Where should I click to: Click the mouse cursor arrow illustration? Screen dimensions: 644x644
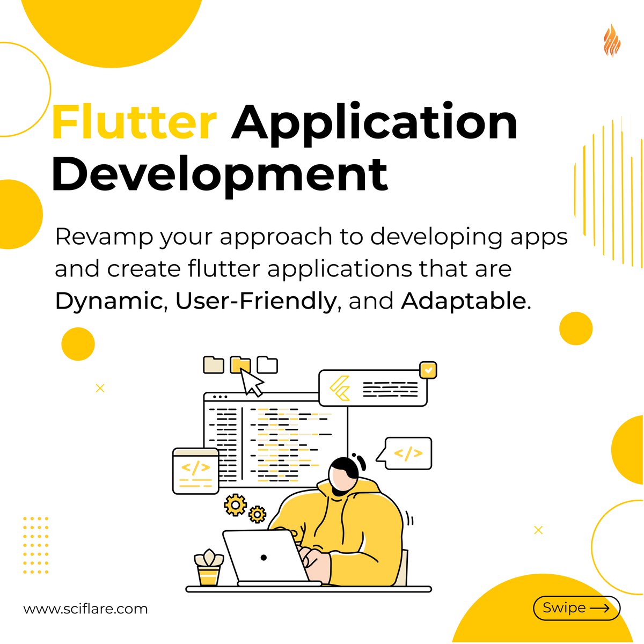[251, 382]
